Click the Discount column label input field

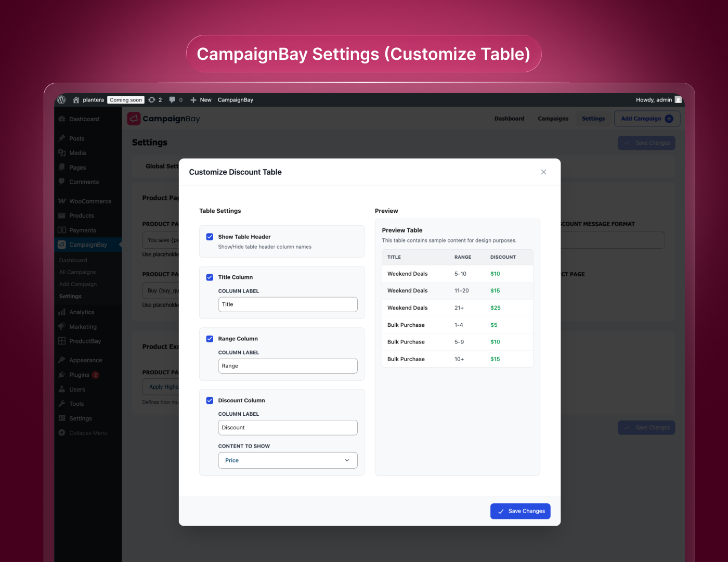[x=288, y=428]
